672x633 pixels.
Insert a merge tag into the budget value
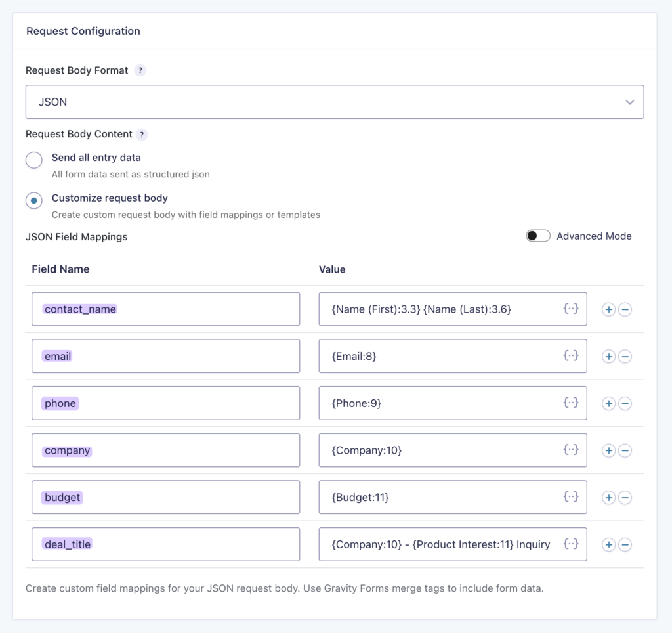(x=570, y=497)
